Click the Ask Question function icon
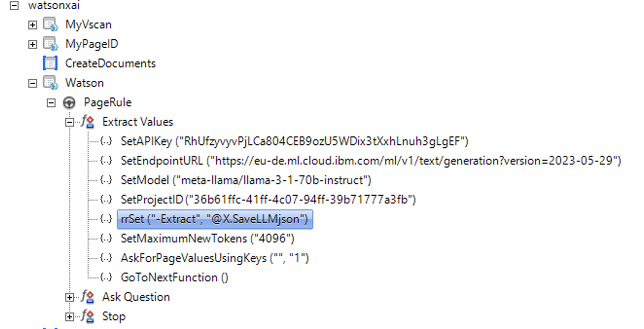The image size is (644, 329). click(88, 297)
